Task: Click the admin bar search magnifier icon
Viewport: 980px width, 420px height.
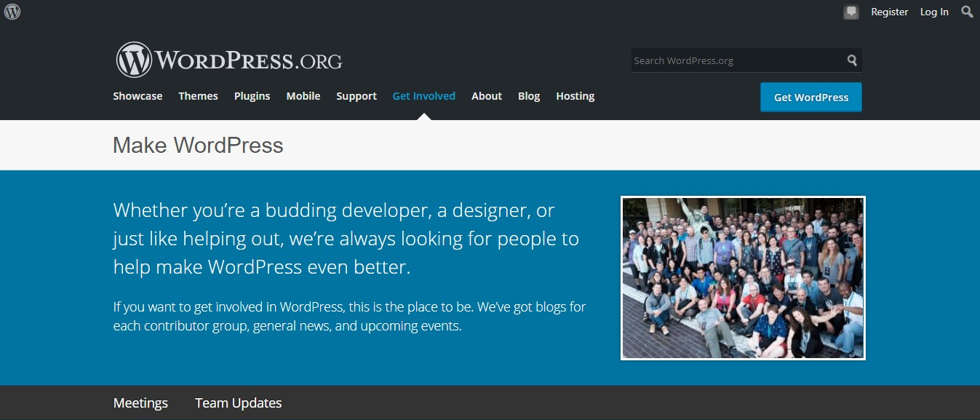Action: click(967, 12)
